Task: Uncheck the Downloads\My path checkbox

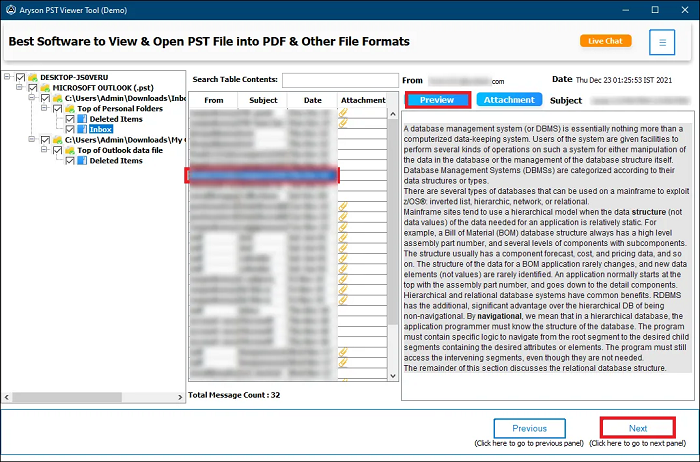Action: [x=46, y=140]
